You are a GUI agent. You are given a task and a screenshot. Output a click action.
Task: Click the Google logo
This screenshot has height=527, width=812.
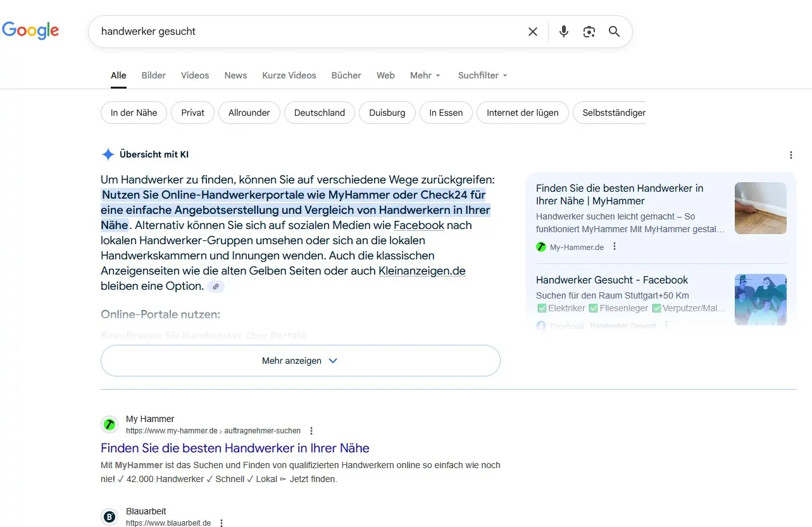(30, 30)
